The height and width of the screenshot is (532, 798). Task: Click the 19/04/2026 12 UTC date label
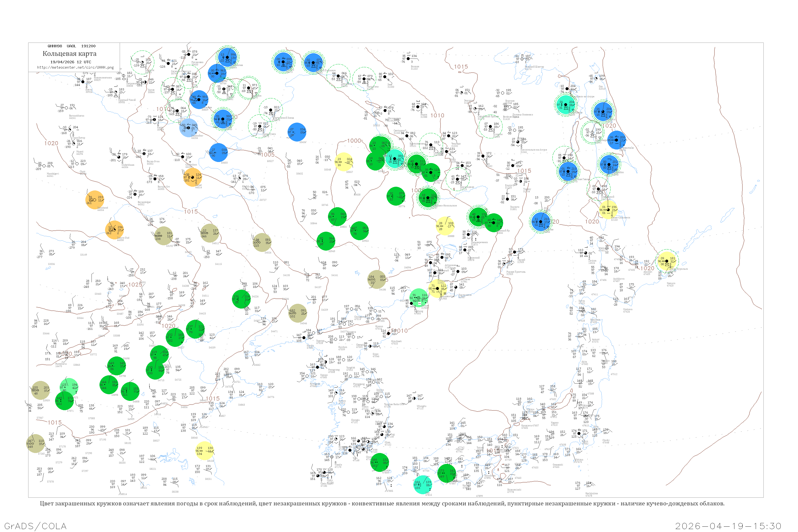70,62
